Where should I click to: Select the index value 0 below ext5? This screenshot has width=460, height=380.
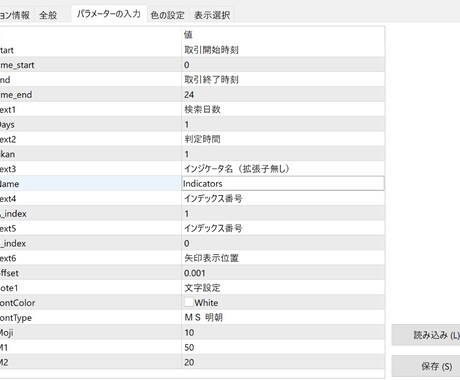pyautogui.click(x=283, y=243)
